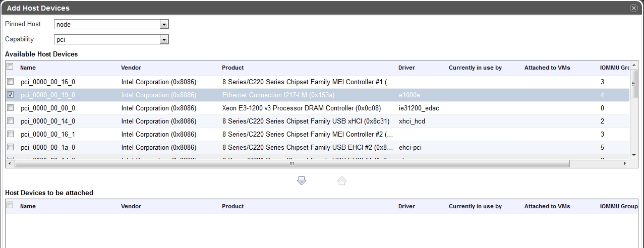
Task: Tick the pci_0000_00_14_0 checkbox
Action: click(10, 120)
